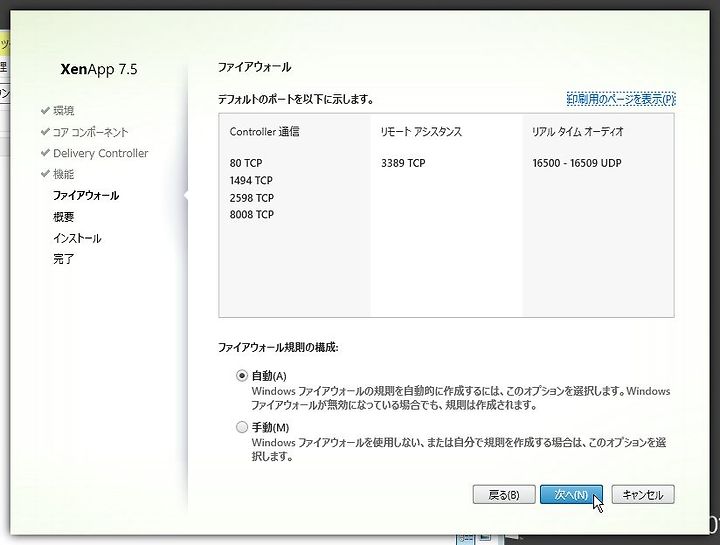Click the 80 TCP port entry
The height and width of the screenshot is (545, 720).
coord(246,163)
